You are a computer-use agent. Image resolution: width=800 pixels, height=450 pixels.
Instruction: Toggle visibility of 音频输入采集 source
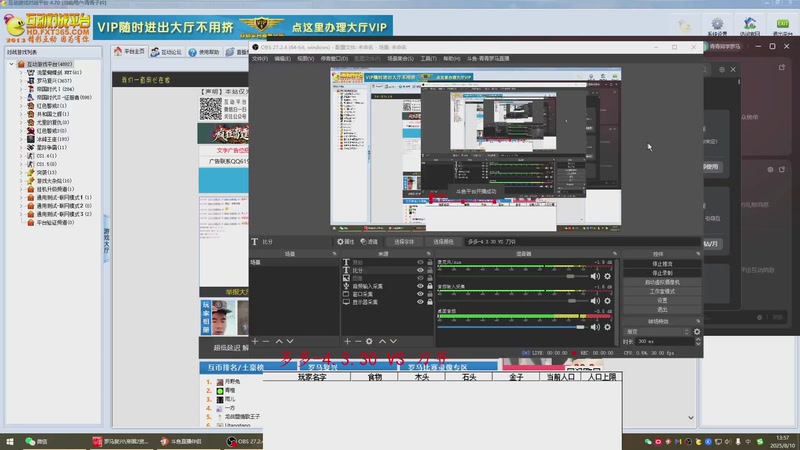(x=420, y=286)
